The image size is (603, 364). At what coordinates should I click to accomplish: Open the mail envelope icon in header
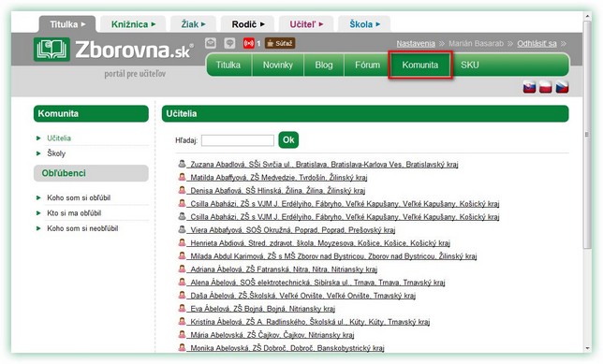tap(211, 43)
